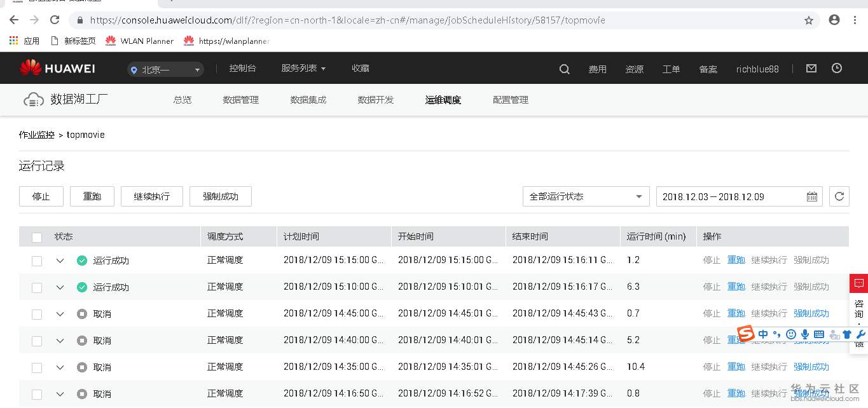Click the browser forward arrow

tap(34, 20)
